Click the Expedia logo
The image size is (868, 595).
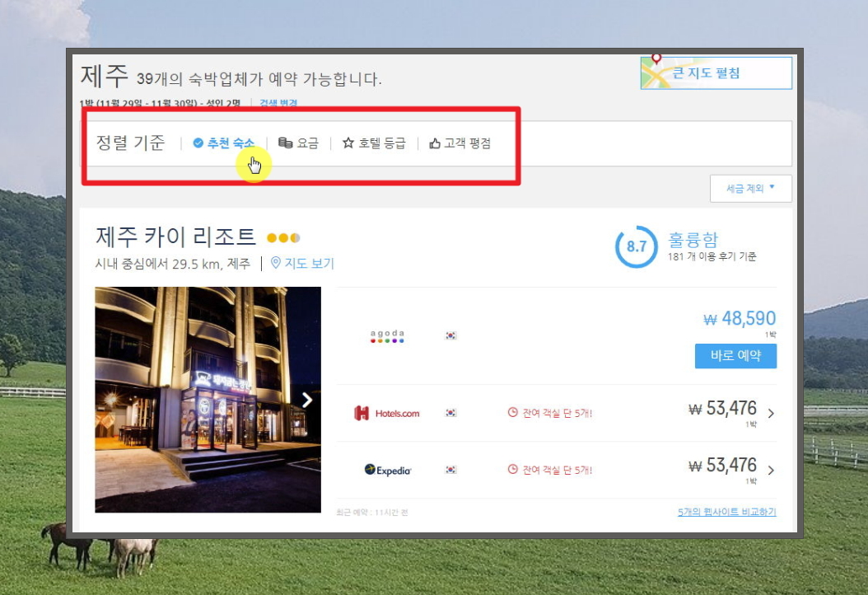click(388, 470)
